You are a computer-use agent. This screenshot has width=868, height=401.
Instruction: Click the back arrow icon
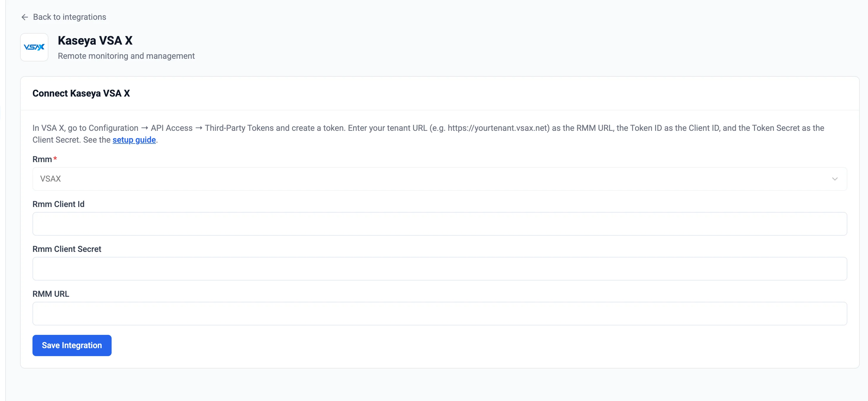(x=25, y=17)
